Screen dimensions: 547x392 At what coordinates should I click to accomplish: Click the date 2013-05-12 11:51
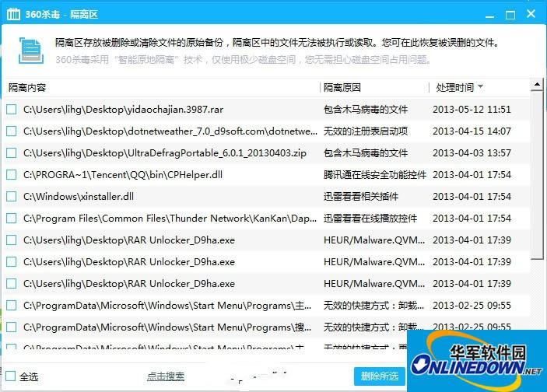[x=472, y=110]
